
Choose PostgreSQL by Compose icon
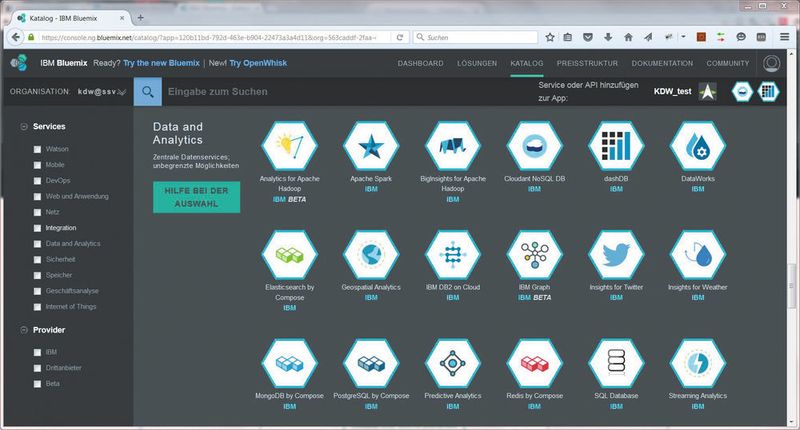[371, 363]
